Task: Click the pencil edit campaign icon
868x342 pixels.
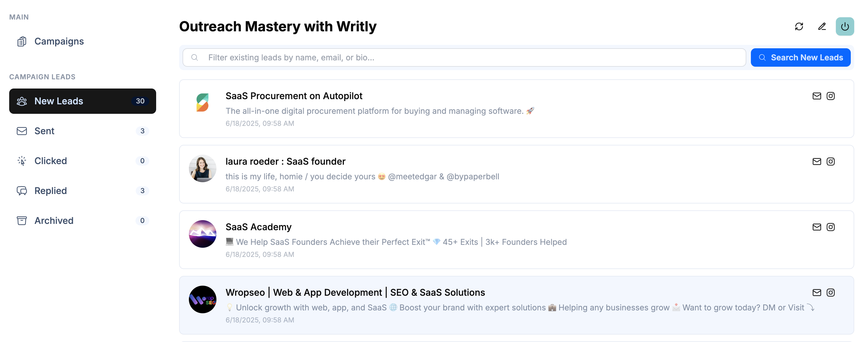Action: (822, 26)
